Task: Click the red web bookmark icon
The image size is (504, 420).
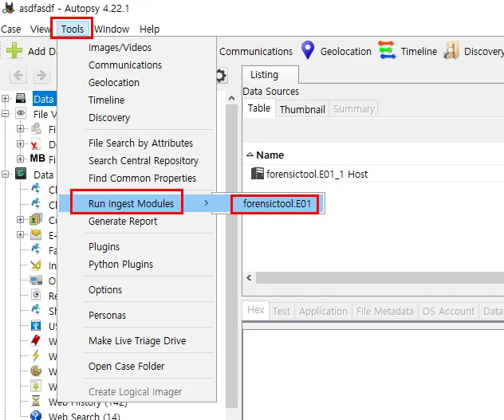Action: pyautogui.click(x=36, y=340)
